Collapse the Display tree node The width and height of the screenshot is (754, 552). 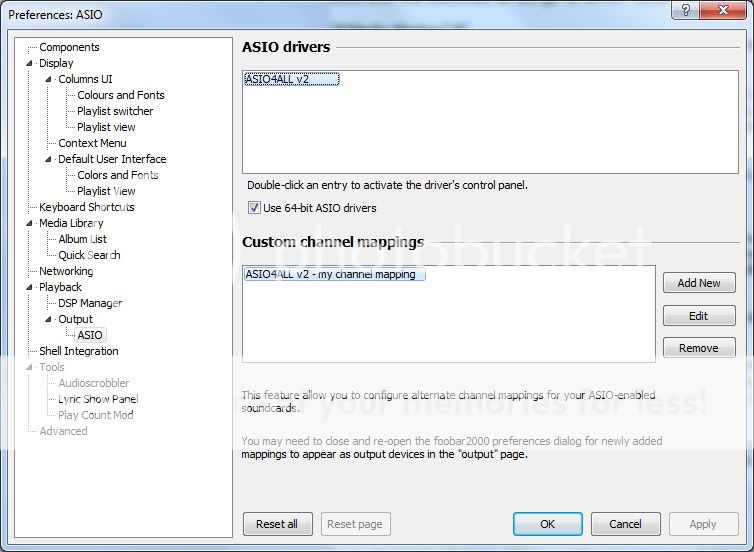[29, 63]
